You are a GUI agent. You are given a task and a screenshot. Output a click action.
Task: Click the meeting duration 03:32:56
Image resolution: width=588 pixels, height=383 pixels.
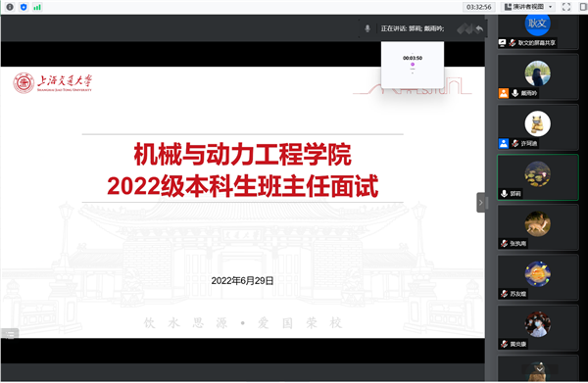point(479,7)
